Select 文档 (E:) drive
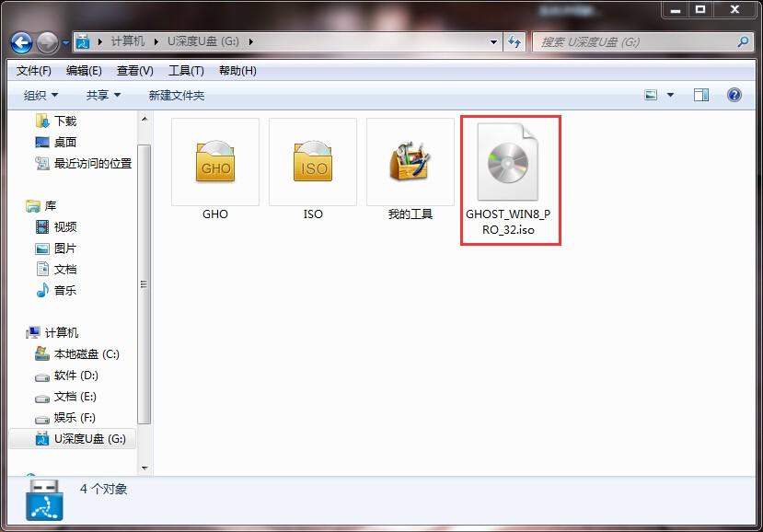This screenshot has width=763, height=532. (x=65, y=397)
